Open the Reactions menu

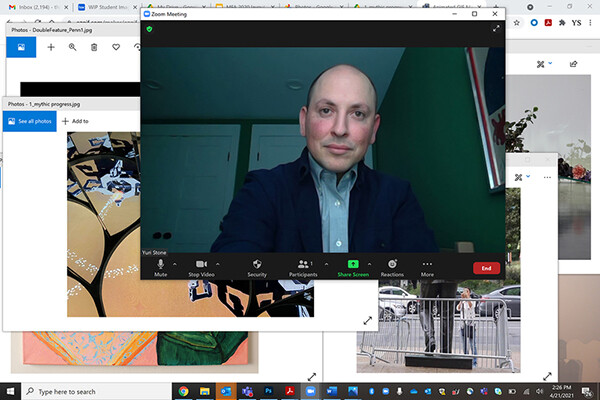point(392,265)
